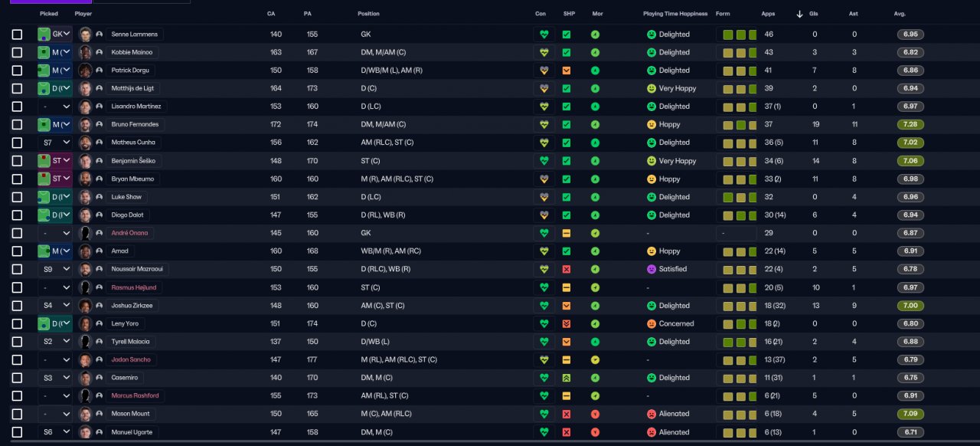
Task: Click Luke Shaw's green morale icon
Action: point(595,197)
